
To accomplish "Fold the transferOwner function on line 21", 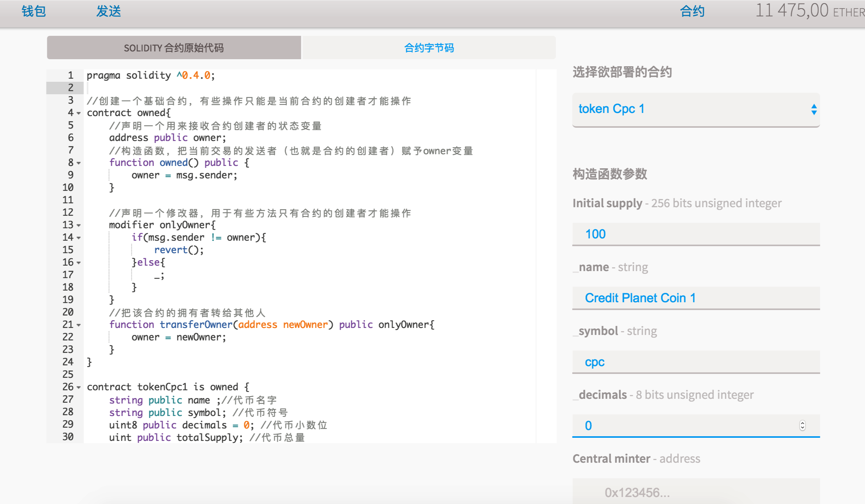I will click(79, 325).
